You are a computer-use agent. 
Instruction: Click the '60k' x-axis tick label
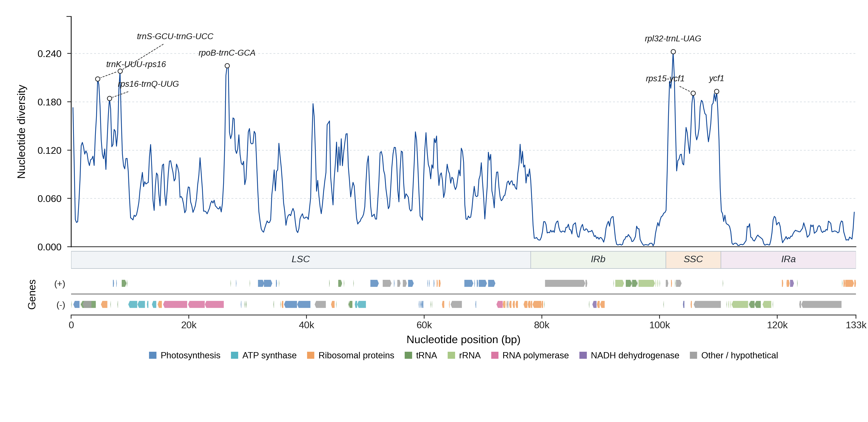[x=424, y=325]
